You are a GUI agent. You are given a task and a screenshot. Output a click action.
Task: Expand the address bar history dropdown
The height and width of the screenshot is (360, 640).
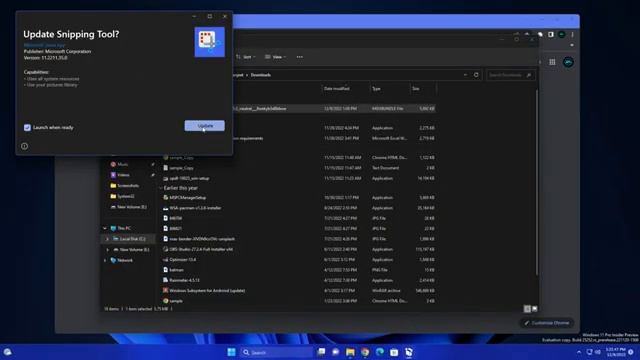pyautogui.click(x=465, y=75)
